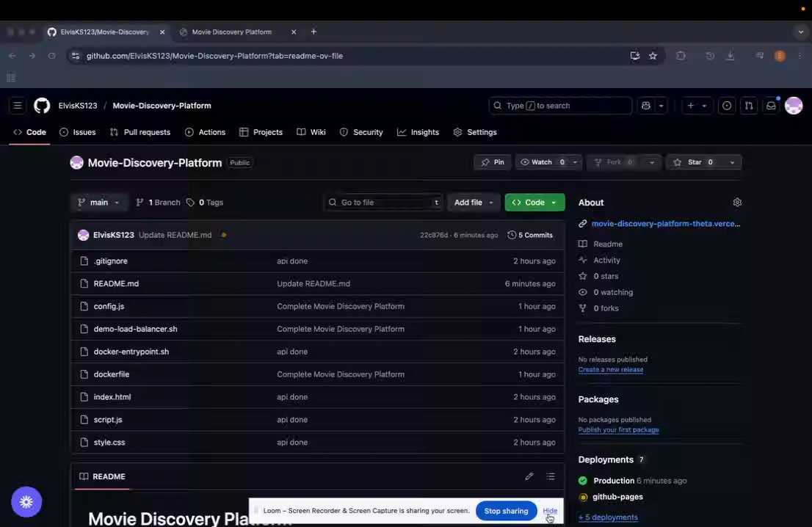Click the ElvisKS123 commit author avatar
This screenshot has width=812, height=527.
(x=84, y=235)
